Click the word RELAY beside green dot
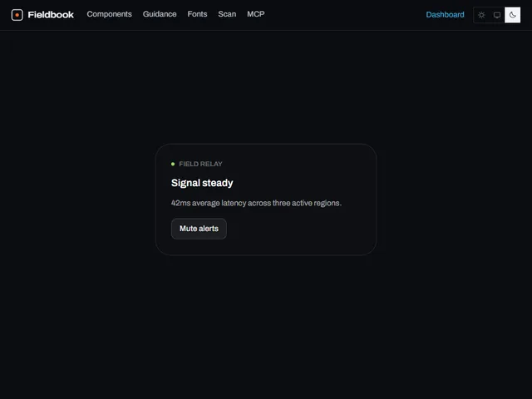 pyautogui.click(x=211, y=164)
